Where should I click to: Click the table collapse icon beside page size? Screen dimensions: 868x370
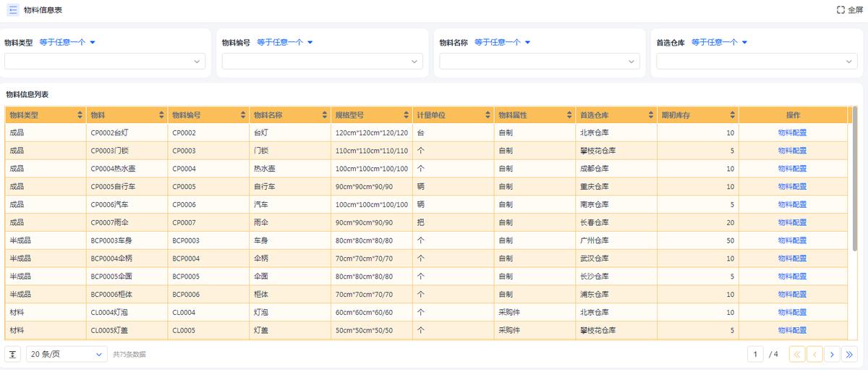[x=13, y=354]
